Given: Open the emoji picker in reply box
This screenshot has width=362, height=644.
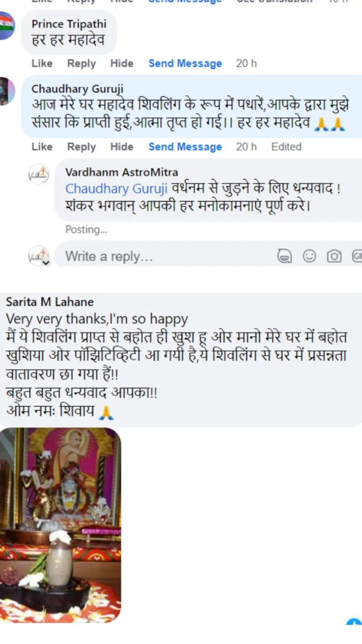Looking at the screenshot, I should point(309,256).
